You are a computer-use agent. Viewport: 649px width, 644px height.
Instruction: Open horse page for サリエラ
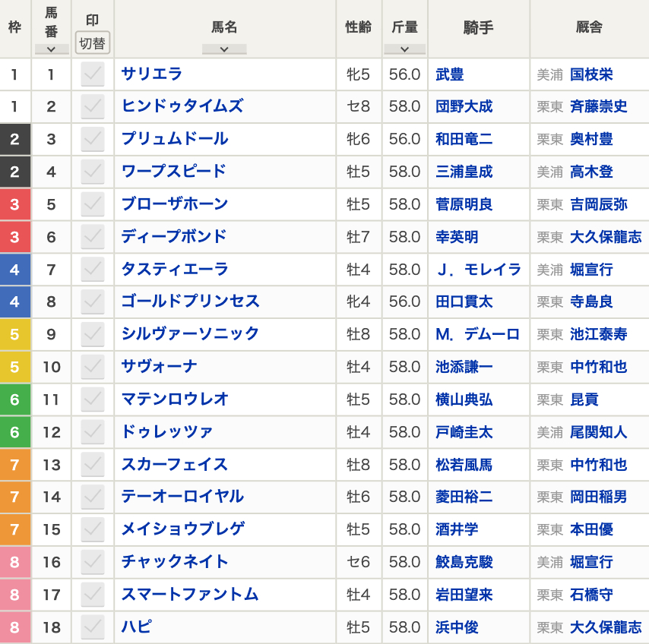tap(152, 74)
